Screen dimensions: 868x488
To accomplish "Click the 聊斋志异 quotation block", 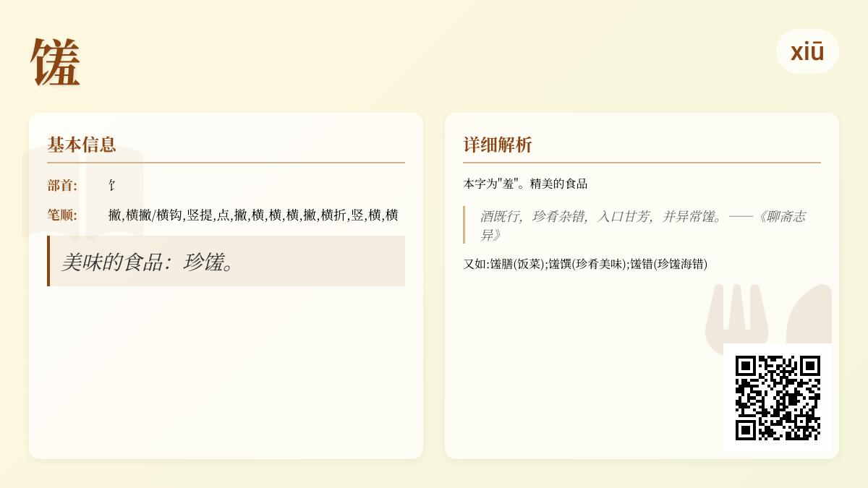I will coord(642,225).
